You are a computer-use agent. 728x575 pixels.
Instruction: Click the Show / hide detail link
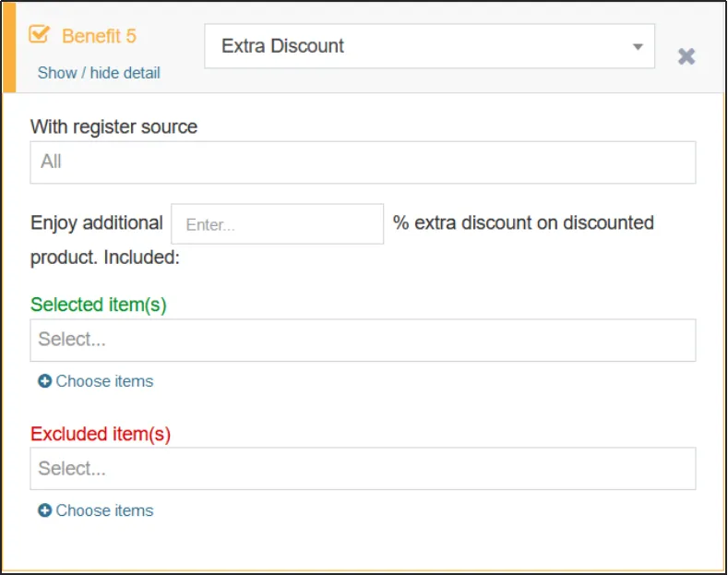point(99,73)
